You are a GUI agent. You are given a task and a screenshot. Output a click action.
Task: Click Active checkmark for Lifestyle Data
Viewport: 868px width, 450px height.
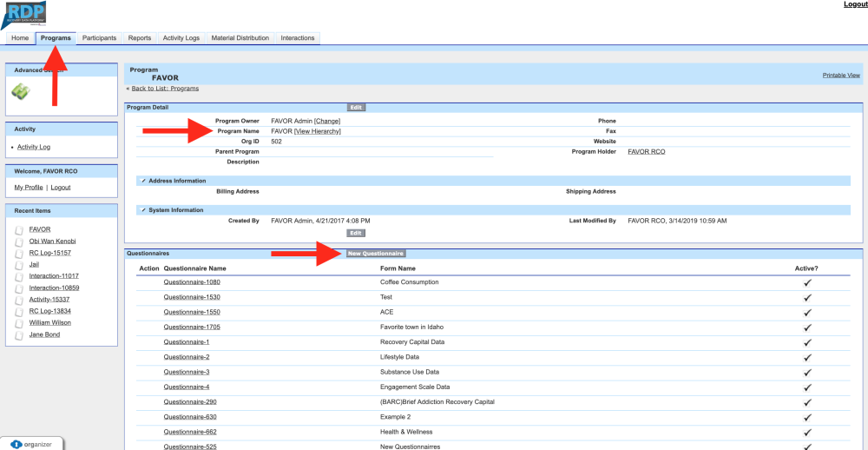807,357
